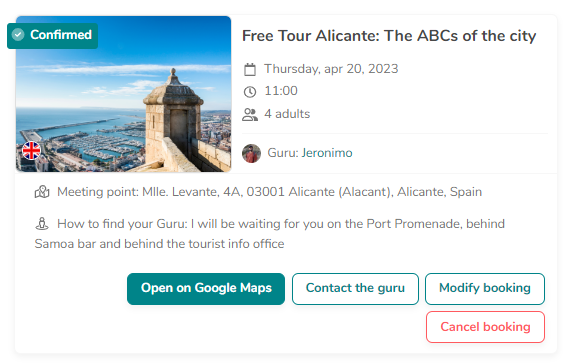Screen dimensions: 563x363
Task: Click the Thursday, apr 20, 2023 date
Action: click(331, 69)
